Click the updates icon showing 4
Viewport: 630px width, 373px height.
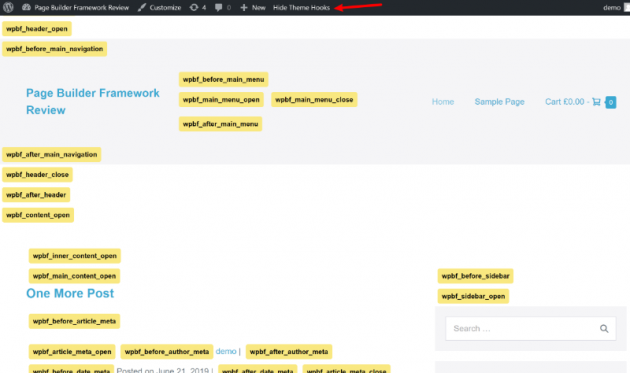(198, 7)
